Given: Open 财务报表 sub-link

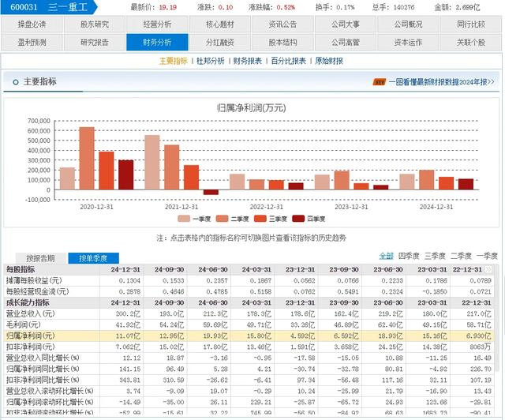Looking at the screenshot, I should pos(247,61).
